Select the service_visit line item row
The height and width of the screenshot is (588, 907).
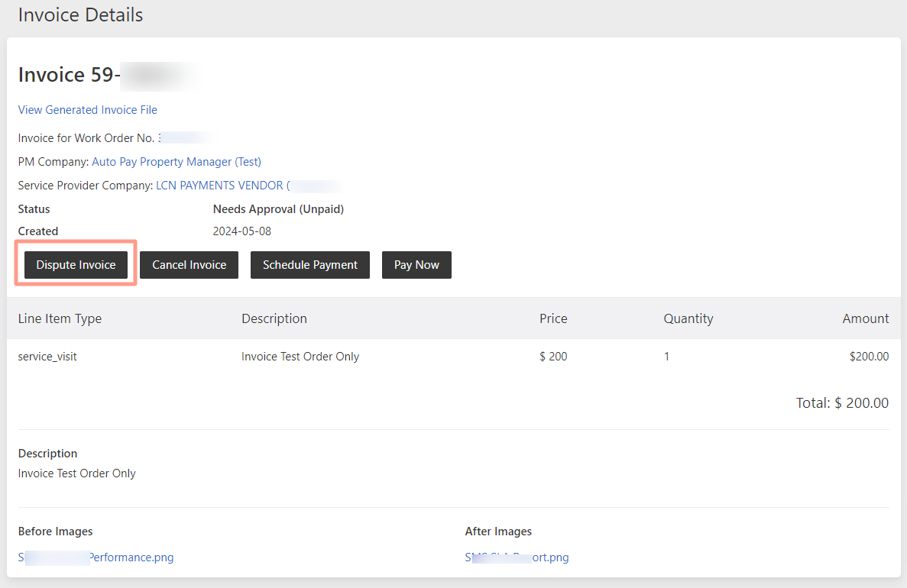[x=454, y=357]
